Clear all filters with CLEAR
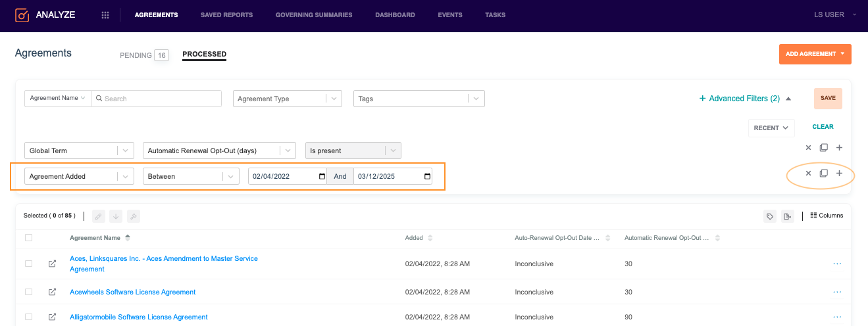The image size is (868, 326). tap(823, 127)
